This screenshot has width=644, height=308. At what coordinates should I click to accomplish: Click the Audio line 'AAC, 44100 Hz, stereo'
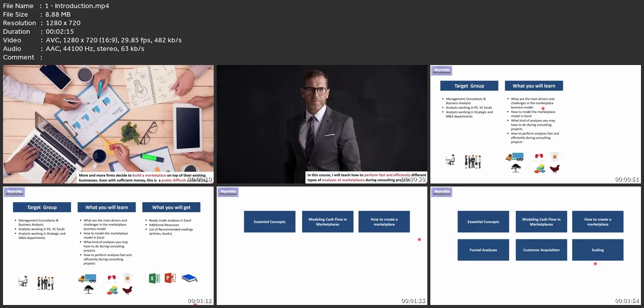95,49
